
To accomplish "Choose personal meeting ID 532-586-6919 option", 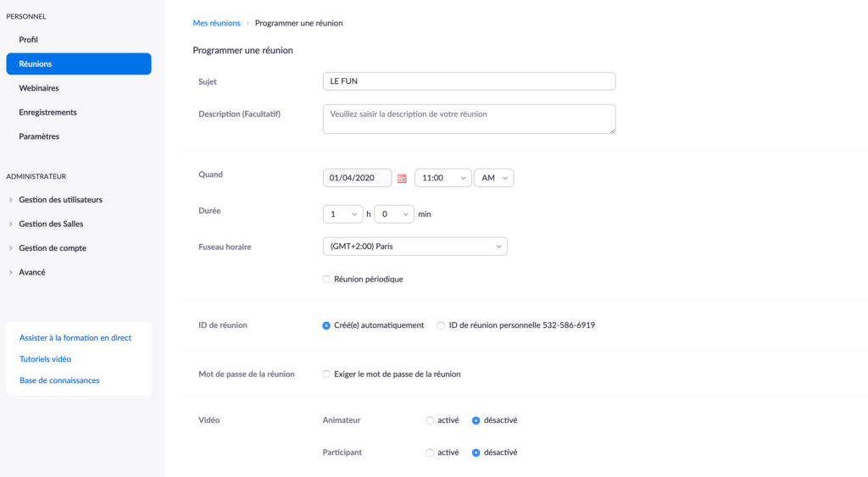I will coord(441,326).
